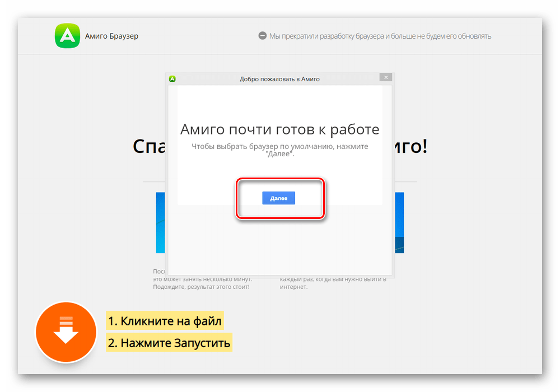Click the bold "иго!" heading fragment behind the dialog
Viewport: 560px width, 392px height.
coord(411,146)
